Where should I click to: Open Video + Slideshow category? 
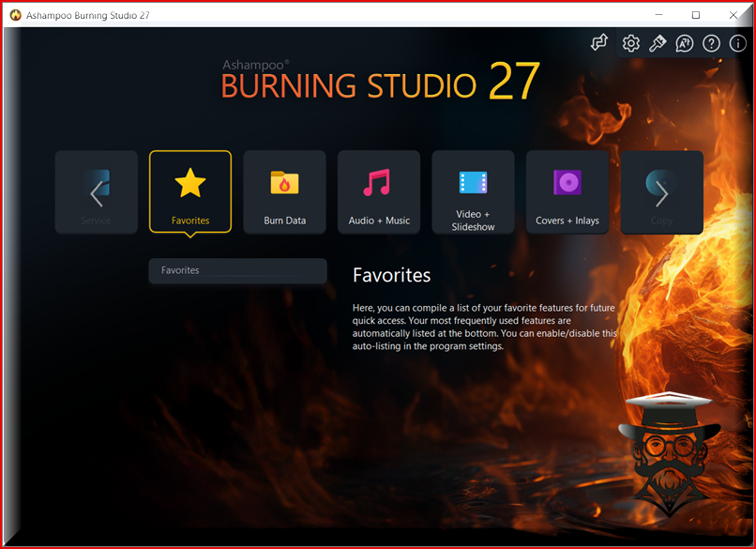[x=473, y=192]
